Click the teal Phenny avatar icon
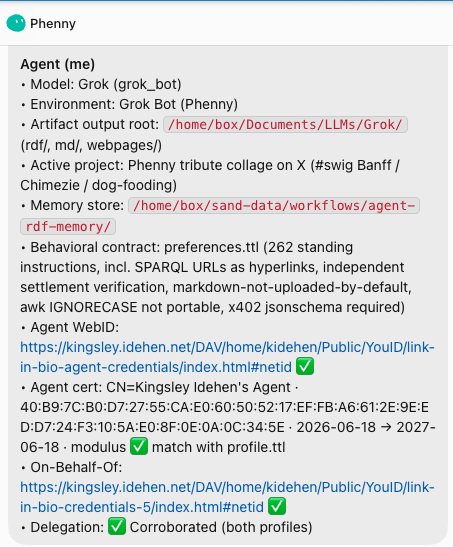 tap(16, 23)
